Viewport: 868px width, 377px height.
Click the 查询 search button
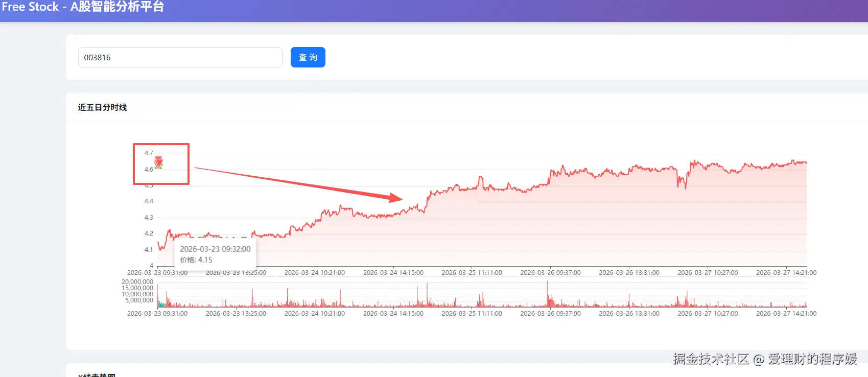click(x=308, y=57)
